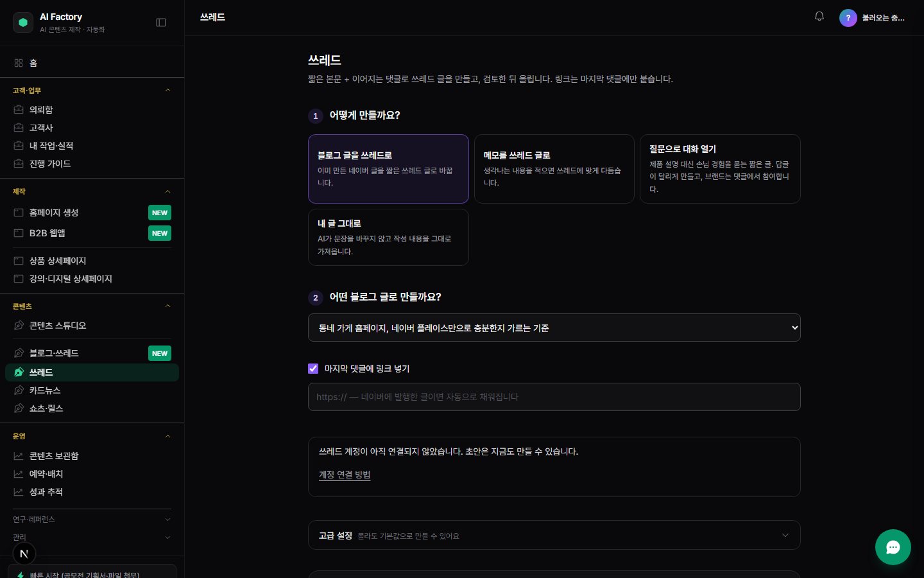924x578 pixels.
Task: Click the grid icon beside 홈
Action: click(19, 63)
